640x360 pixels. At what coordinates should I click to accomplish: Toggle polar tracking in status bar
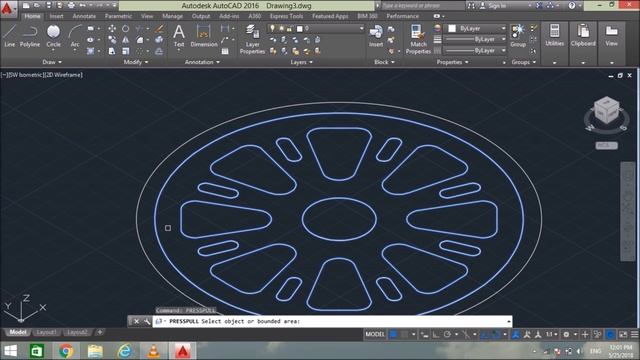(x=447, y=334)
